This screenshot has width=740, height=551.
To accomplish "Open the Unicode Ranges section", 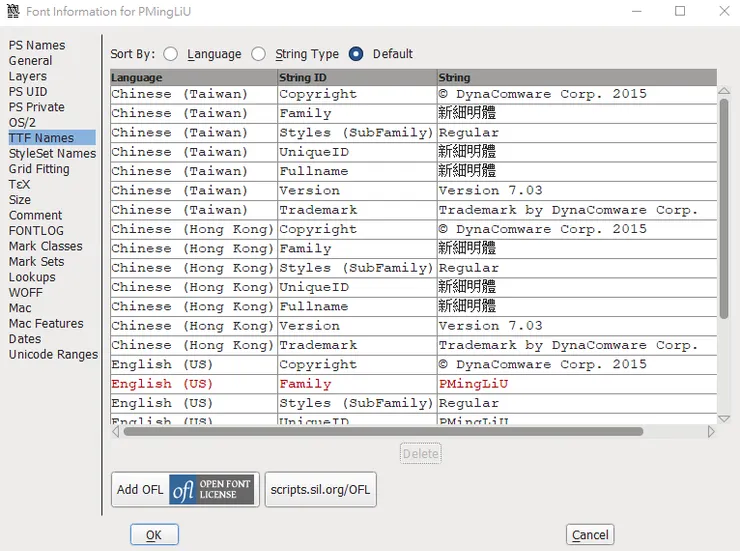I will click(53, 354).
